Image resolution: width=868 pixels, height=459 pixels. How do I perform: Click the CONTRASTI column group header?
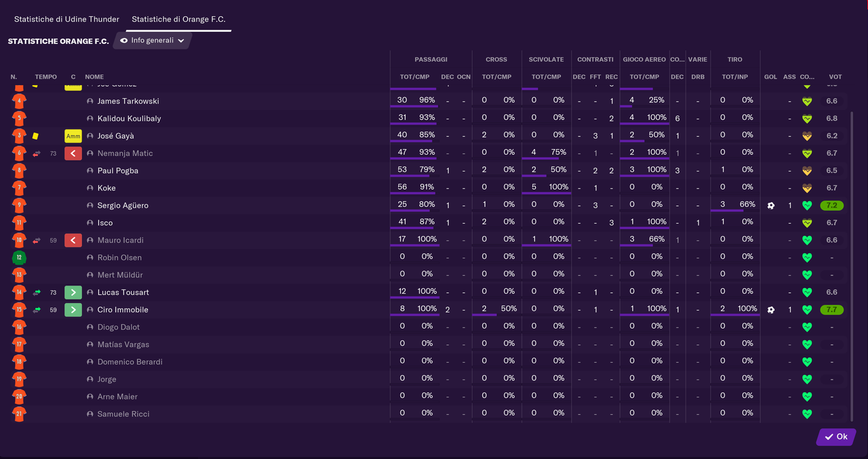595,60
